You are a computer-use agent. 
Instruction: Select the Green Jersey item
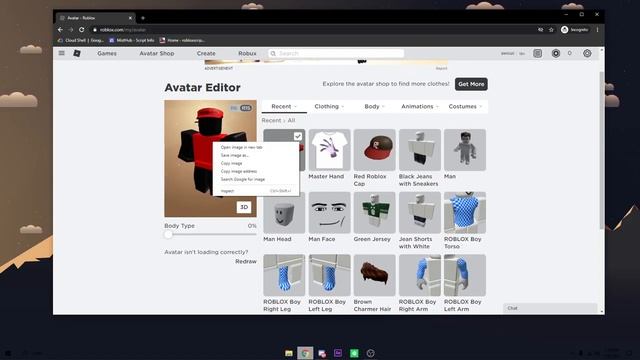[x=375, y=213]
